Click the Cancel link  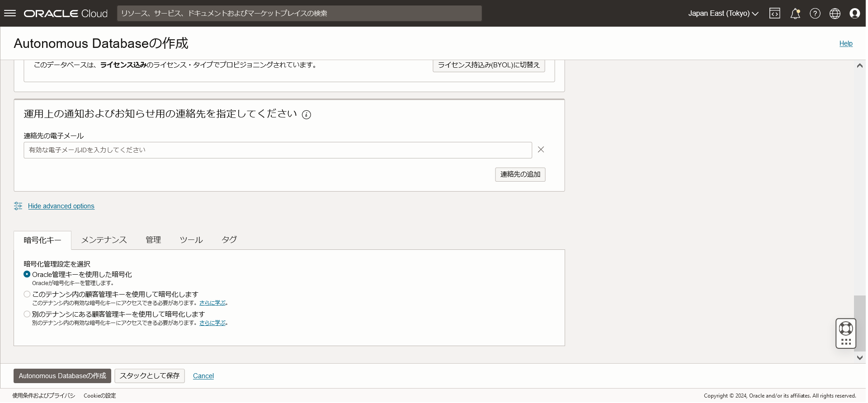click(x=203, y=376)
